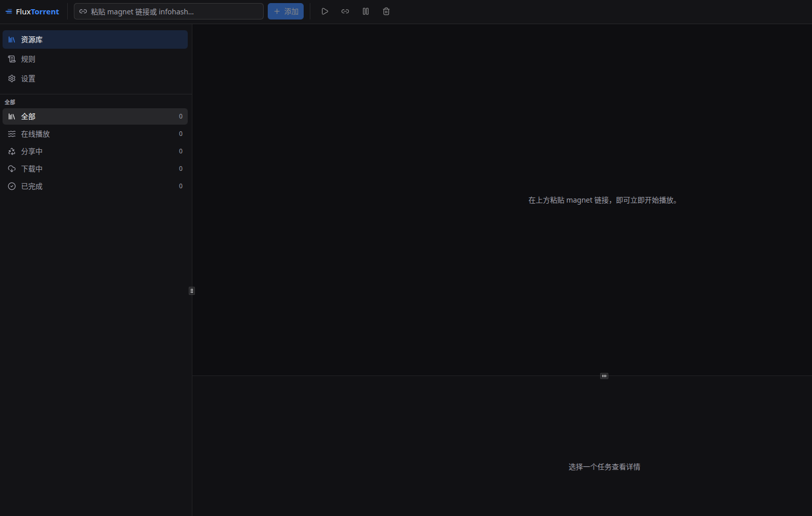Select the 已完成 completed filter

tap(95, 186)
